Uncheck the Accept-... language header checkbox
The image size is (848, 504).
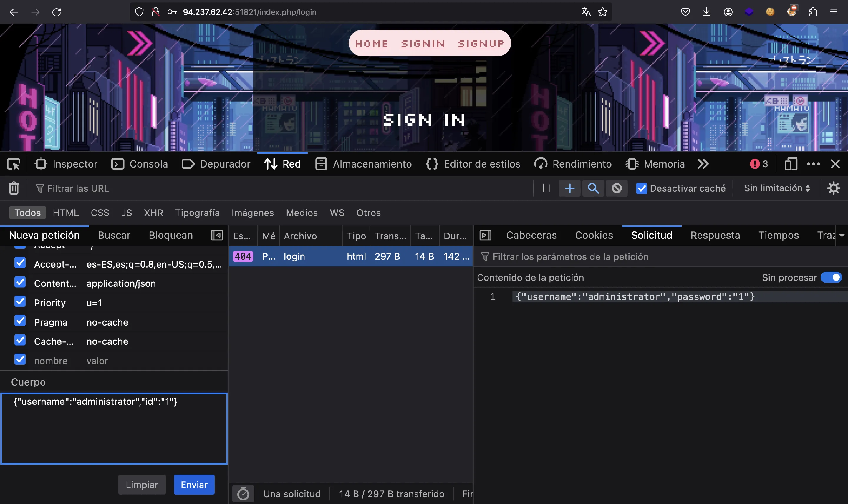point(20,263)
